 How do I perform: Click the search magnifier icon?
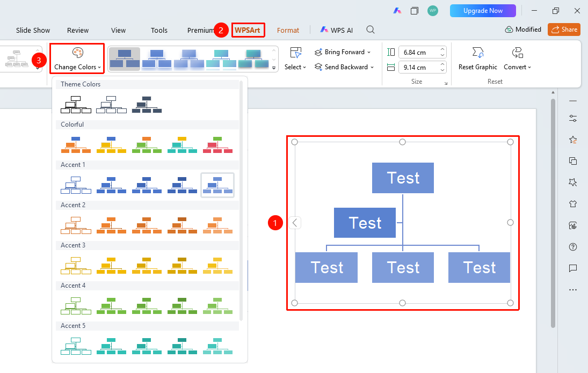pos(371,30)
